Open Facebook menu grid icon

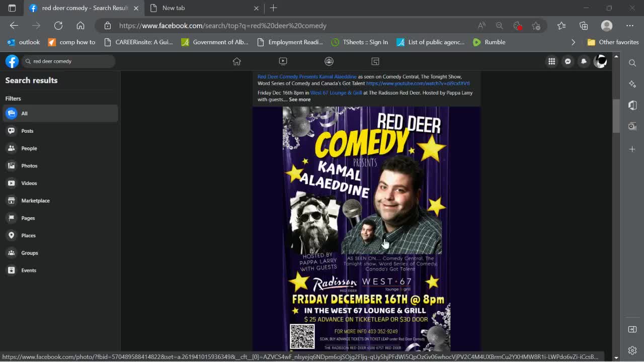point(552,61)
